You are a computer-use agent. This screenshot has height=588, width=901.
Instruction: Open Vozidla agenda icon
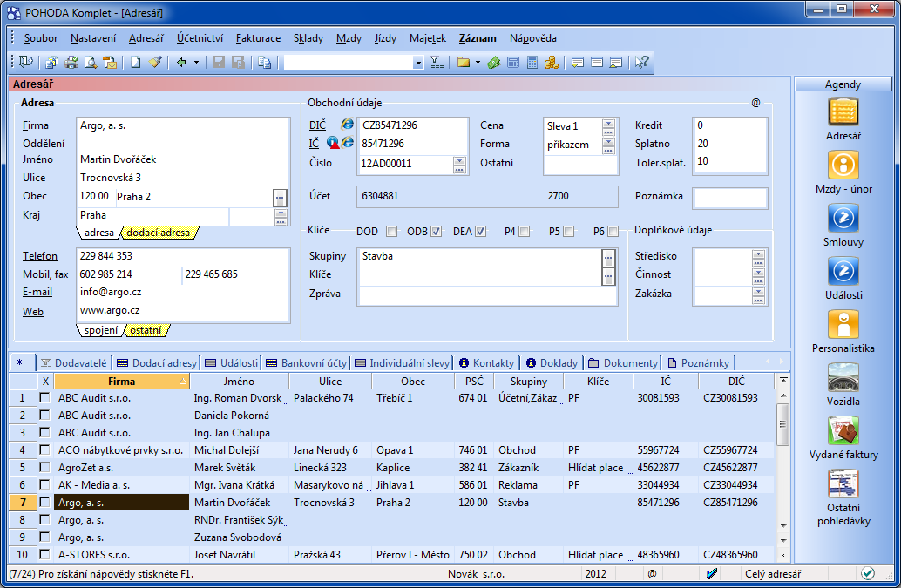(x=843, y=377)
